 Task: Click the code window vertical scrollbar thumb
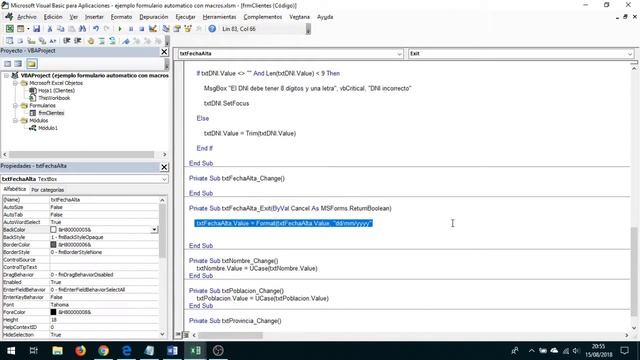(x=633, y=271)
